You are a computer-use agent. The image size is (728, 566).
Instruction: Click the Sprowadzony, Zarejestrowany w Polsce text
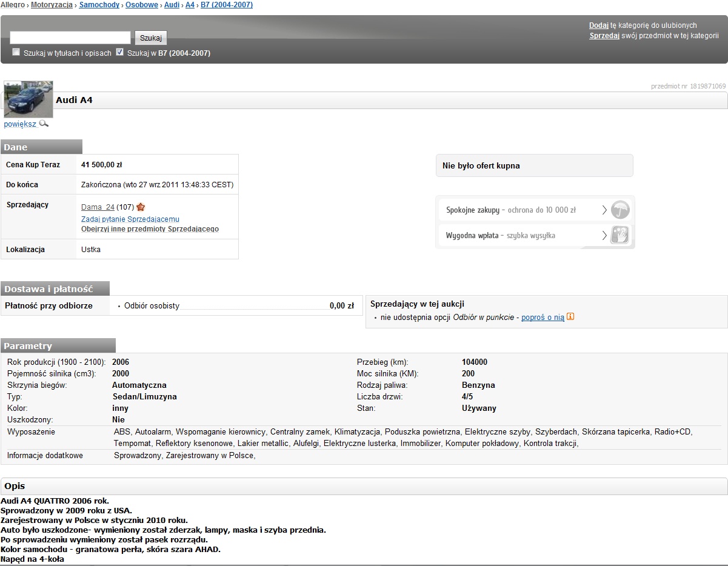(x=184, y=456)
